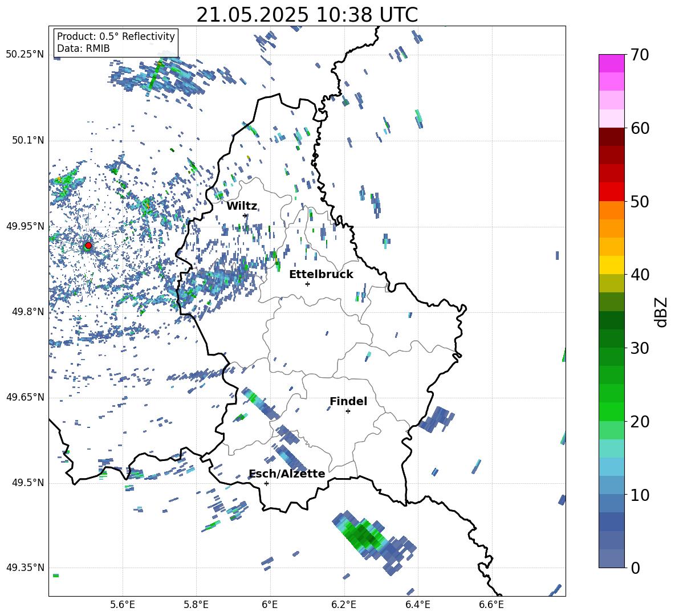The image size is (675, 616).
Task: Click the title '21.05.2025 10:38 UTC'
Action: pos(307,15)
